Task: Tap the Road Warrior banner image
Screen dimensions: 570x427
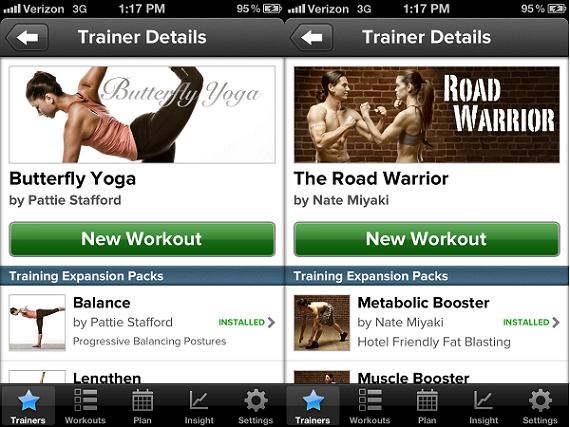Action: coord(426,114)
